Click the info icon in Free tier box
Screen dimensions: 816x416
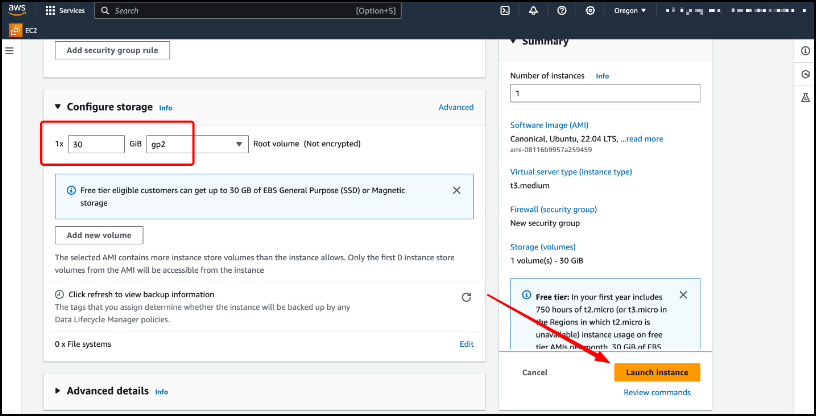[x=526, y=295]
